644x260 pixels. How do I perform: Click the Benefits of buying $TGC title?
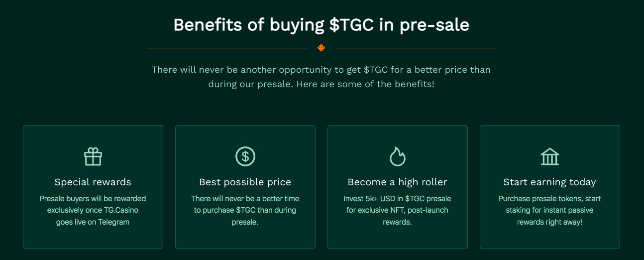click(x=322, y=24)
